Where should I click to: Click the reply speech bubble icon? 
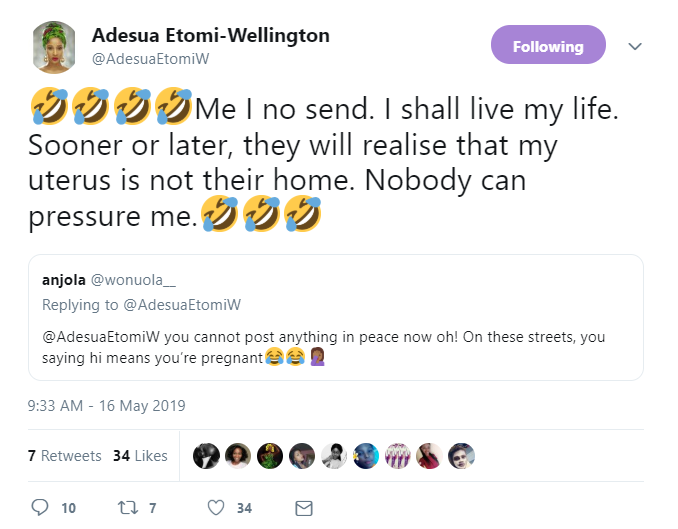41,507
